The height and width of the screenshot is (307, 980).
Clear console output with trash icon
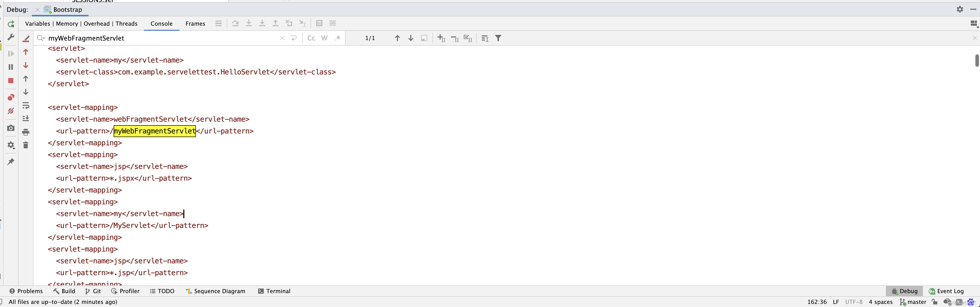(x=26, y=145)
